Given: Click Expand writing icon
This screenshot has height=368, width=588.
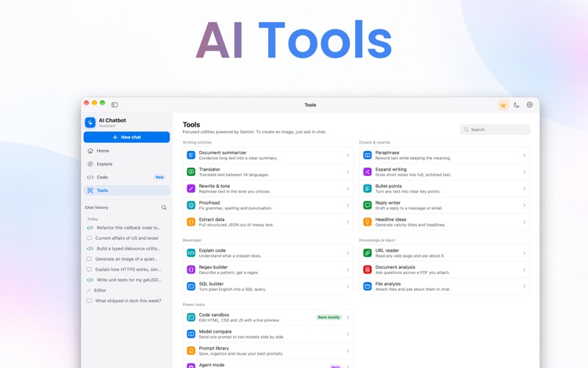Looking at the screenshot, I should [367, 172].
